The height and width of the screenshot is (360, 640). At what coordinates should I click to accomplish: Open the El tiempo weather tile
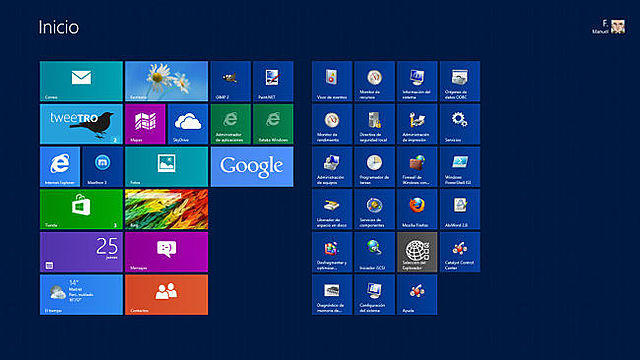81,295
